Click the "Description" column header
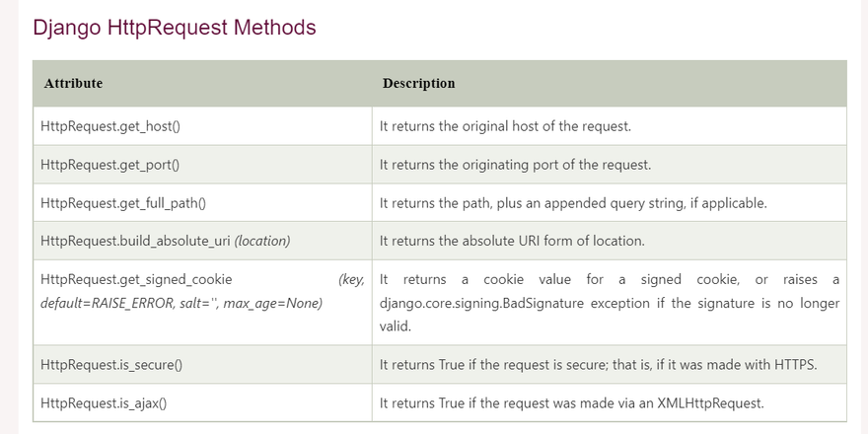The image size is (868, 434). coord(418,84)
